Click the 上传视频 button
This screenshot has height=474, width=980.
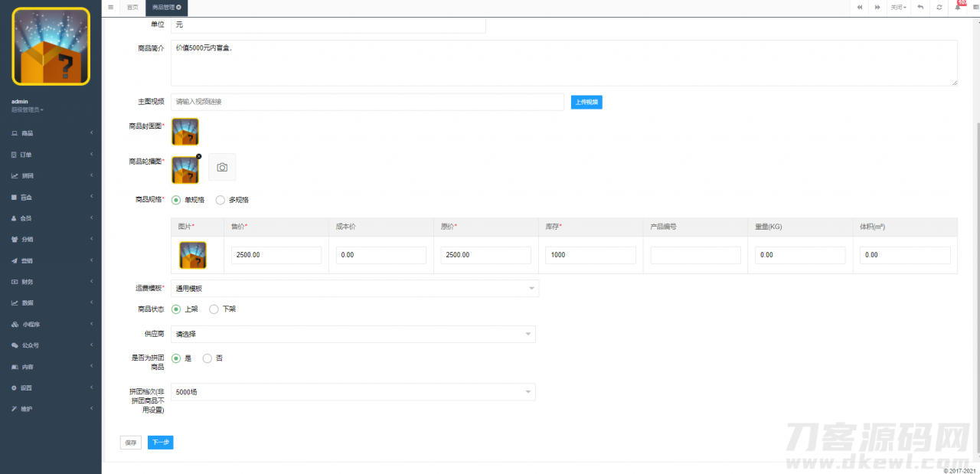586,102
